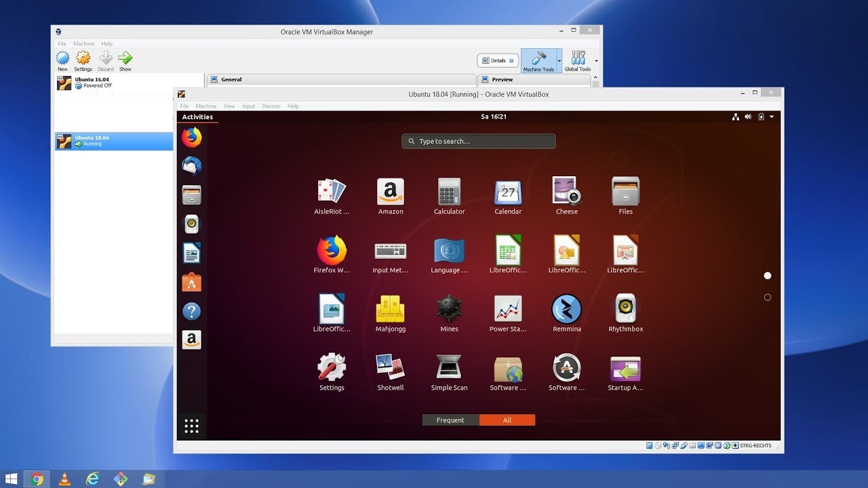Open Cheese webcam application

566,192
